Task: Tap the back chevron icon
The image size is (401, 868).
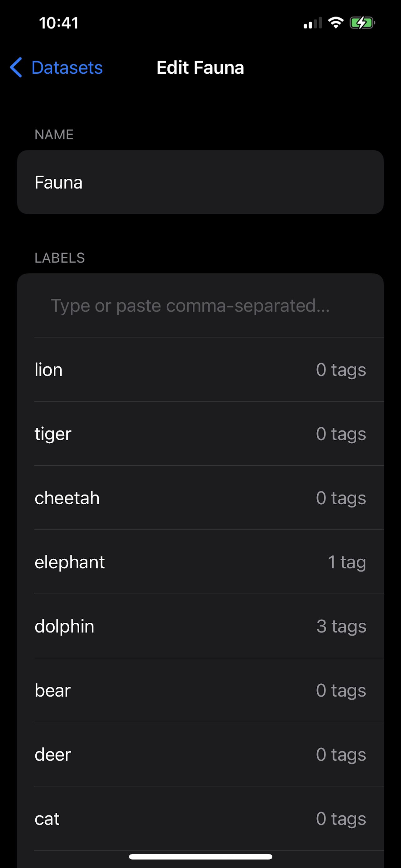Action: pyautogui.click(x=16, y=67)
